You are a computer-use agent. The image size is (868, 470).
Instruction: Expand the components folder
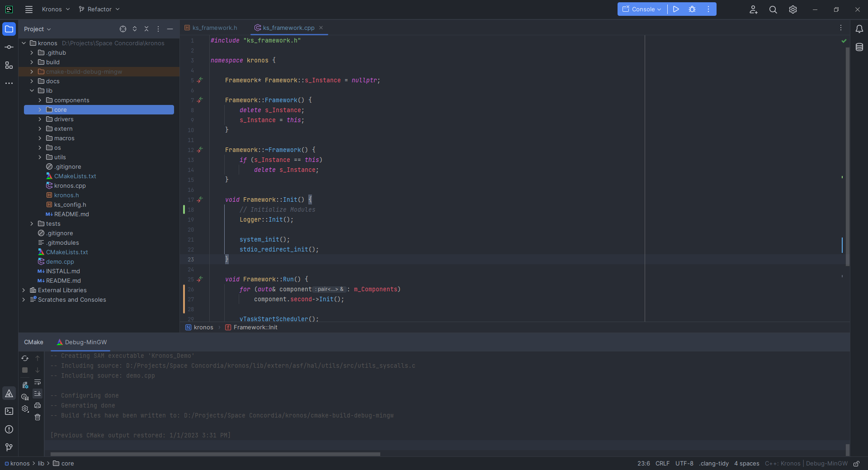(40, 100)
